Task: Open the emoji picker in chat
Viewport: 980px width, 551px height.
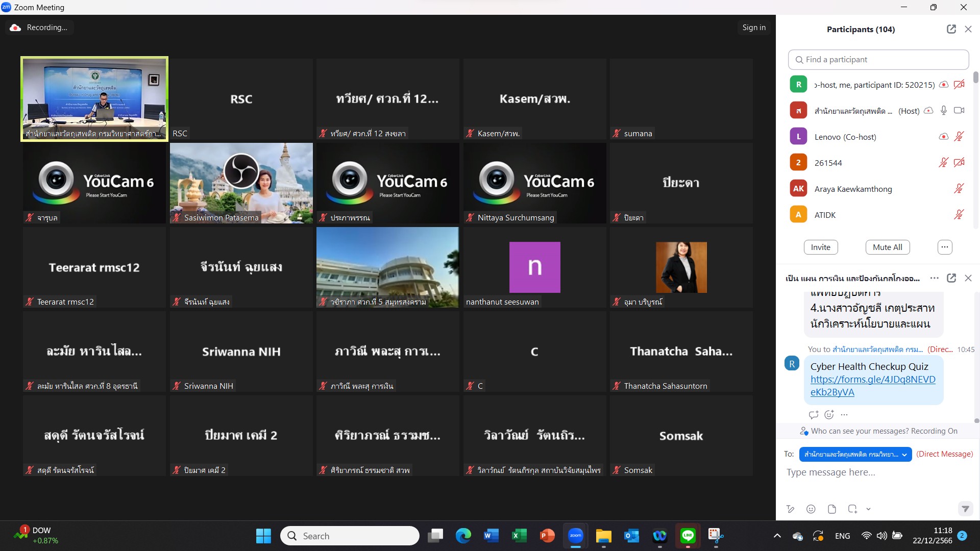Action: (811, 509)
